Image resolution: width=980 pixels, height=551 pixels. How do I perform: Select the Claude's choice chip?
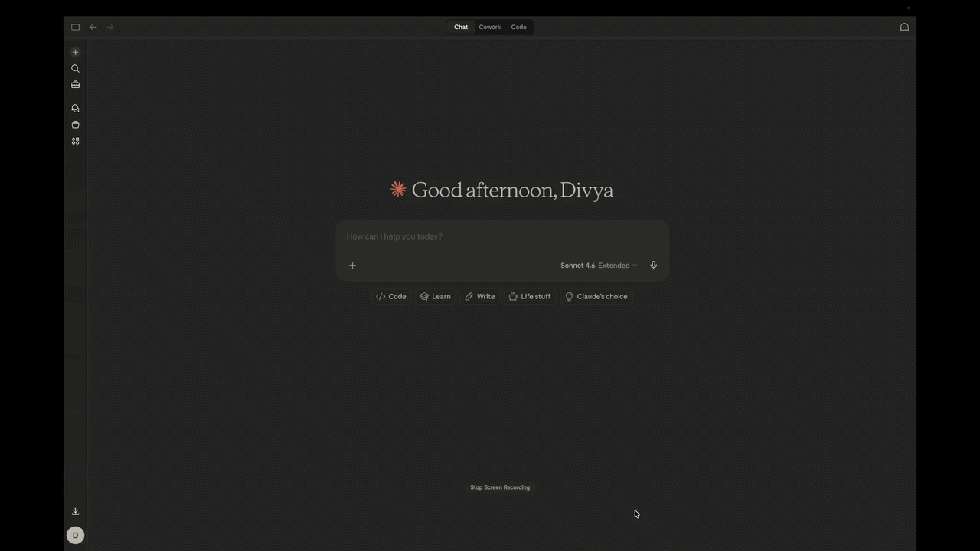point(596,296)
